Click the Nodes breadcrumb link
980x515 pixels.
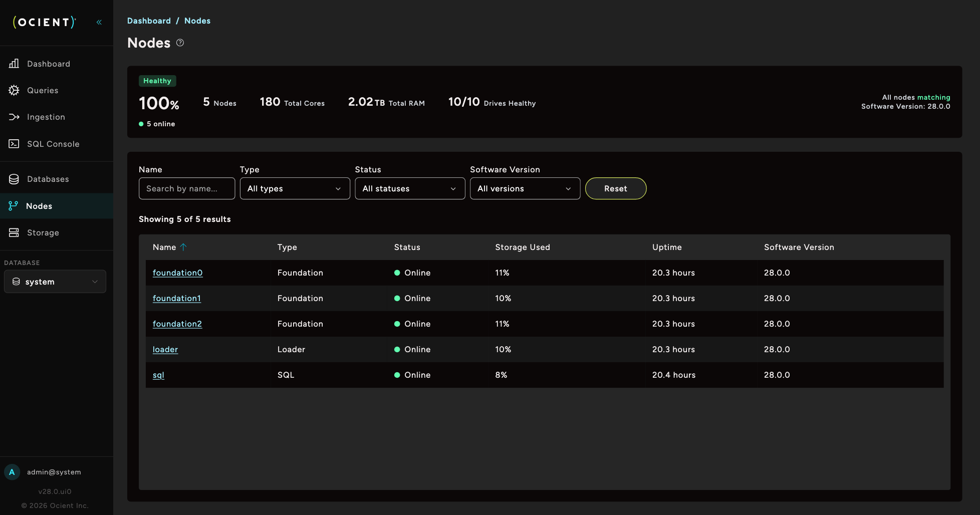pyautogui.click(x=197, y=21)
